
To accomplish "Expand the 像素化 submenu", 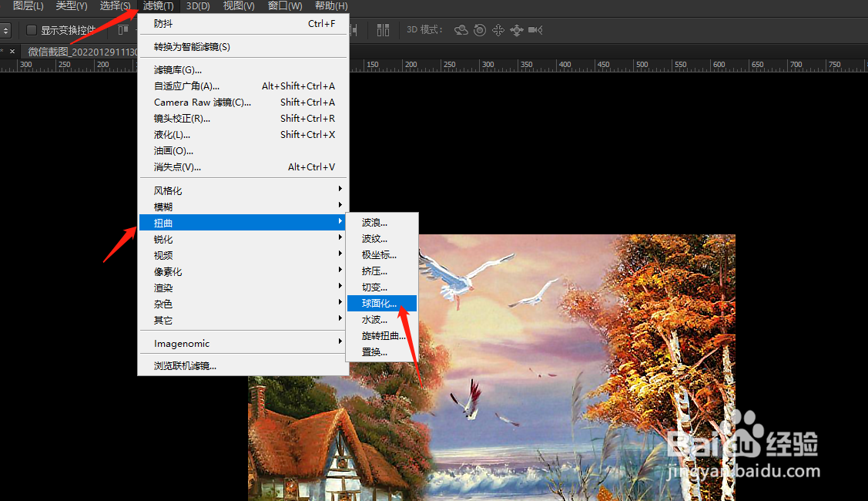I will [243, 271].
